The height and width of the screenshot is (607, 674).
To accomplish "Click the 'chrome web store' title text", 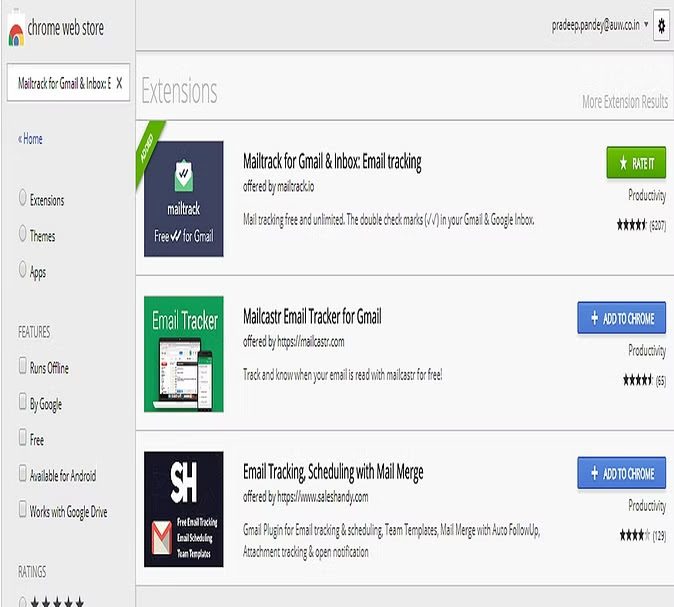I will (65, 28).
